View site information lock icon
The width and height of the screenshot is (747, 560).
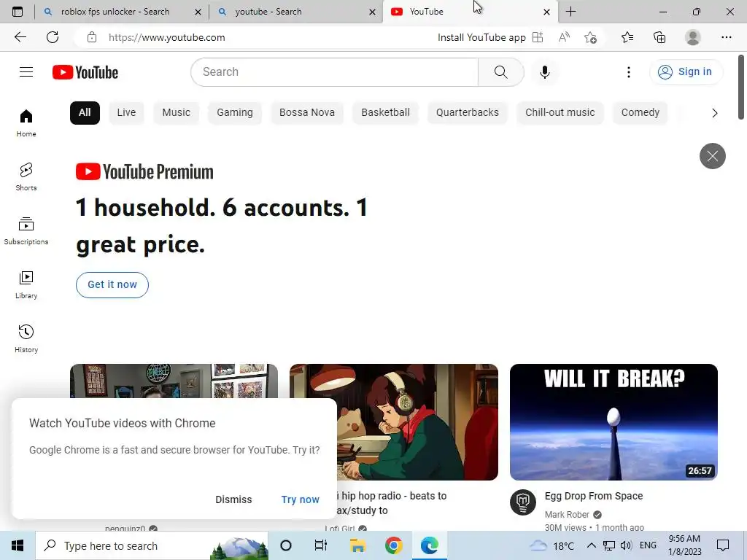click(92, 37)
